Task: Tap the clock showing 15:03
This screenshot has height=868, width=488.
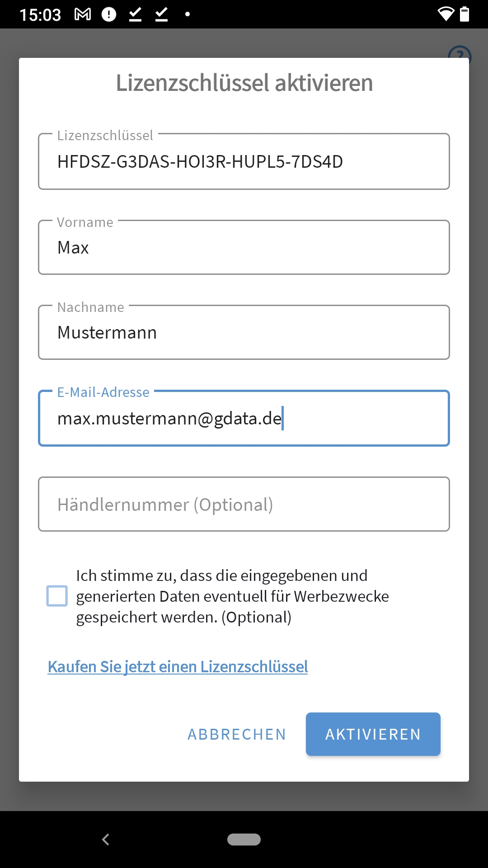Action: pyautogui.click(x=41, y=14)
